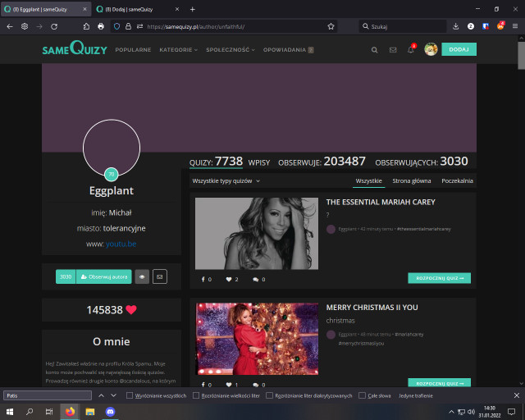Screen dimensions: 525x420
Task: Enable the 'Wyróżnianie wszystkich' checkbox
Action: coord(130,395)
